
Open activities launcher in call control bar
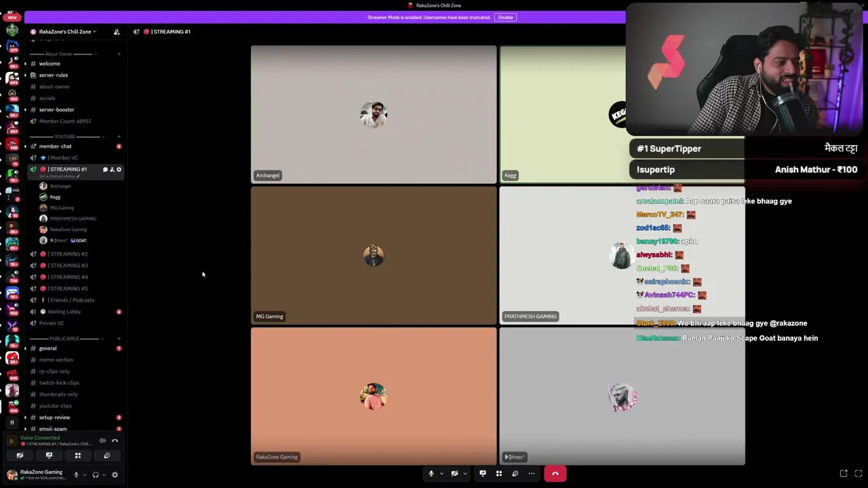pyautogui.click(x=499, y=474)
